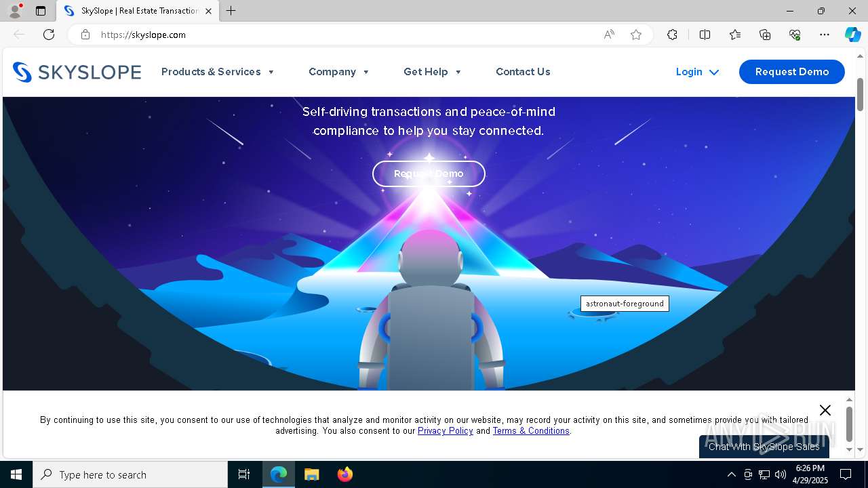The width and height of the screenshot is (868, 488).
Task: Open File Explorer from taskbar
Action: click(x=311, y=474)
